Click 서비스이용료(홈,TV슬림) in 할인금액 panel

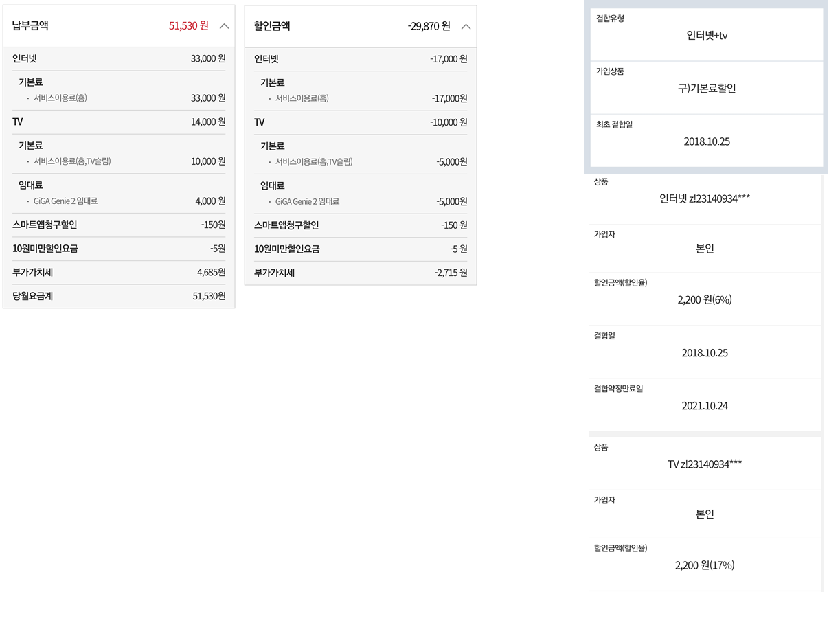coord(313,162)
